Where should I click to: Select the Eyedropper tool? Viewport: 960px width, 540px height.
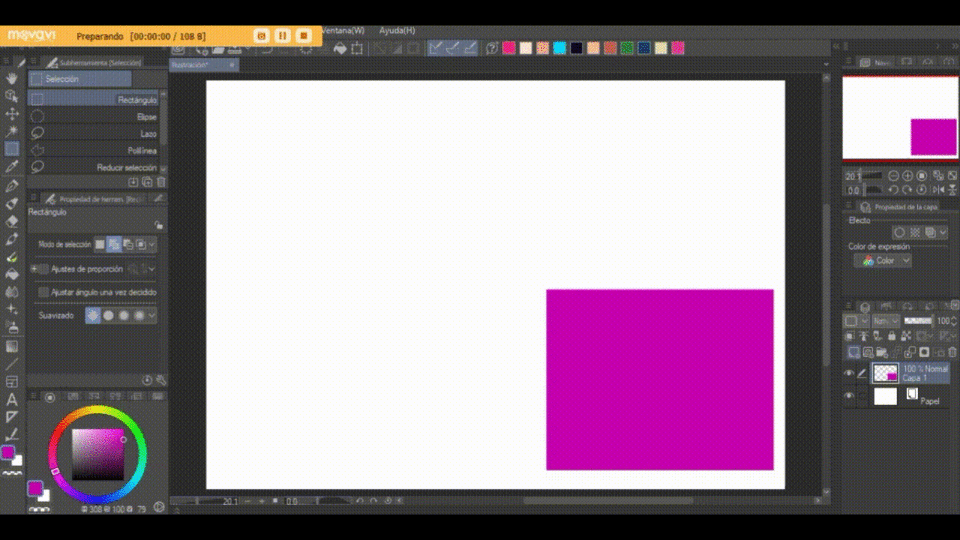point(12,167)
